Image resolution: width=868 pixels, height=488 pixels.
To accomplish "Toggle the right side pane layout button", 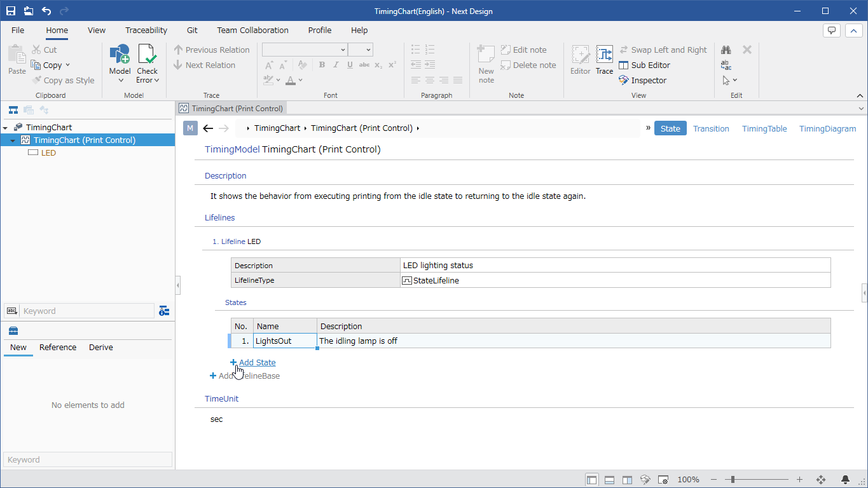I will (627, 480).
